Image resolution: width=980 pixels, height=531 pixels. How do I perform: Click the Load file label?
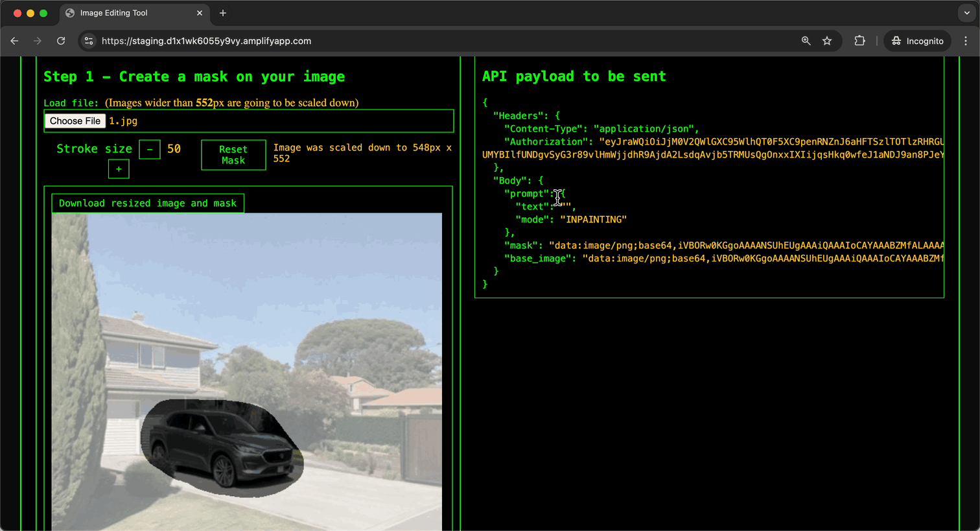[x=71, y=102]
